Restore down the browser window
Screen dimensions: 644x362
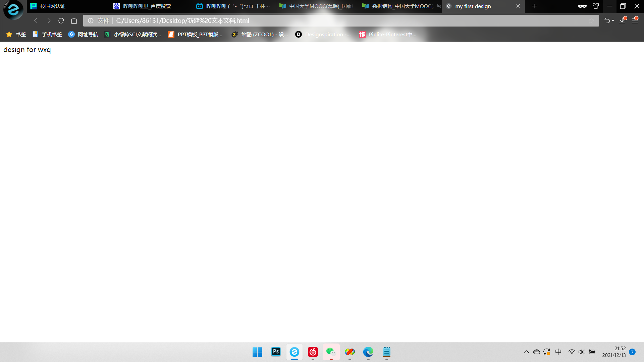click(x=623, y=6)
